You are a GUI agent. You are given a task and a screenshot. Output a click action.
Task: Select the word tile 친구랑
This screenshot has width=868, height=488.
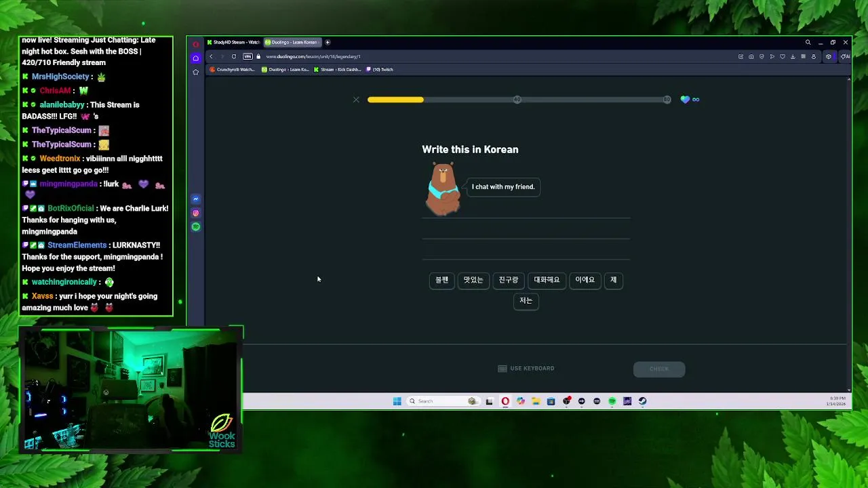(x=509, y=280)
